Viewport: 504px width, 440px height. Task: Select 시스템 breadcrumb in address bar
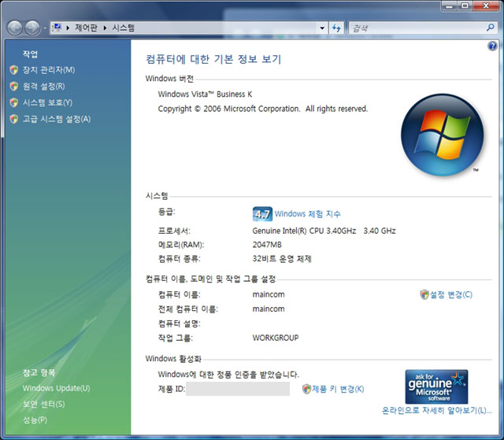(123, 28)
